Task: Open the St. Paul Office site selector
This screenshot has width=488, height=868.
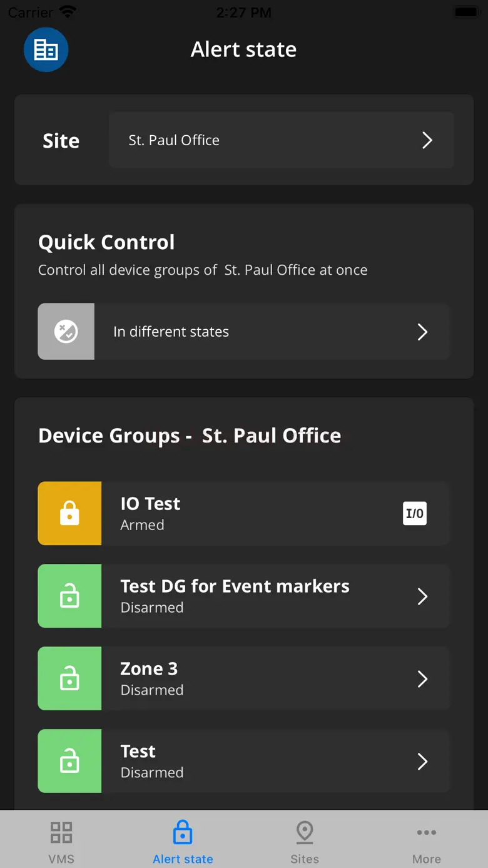Action: (x=281, y=140)
